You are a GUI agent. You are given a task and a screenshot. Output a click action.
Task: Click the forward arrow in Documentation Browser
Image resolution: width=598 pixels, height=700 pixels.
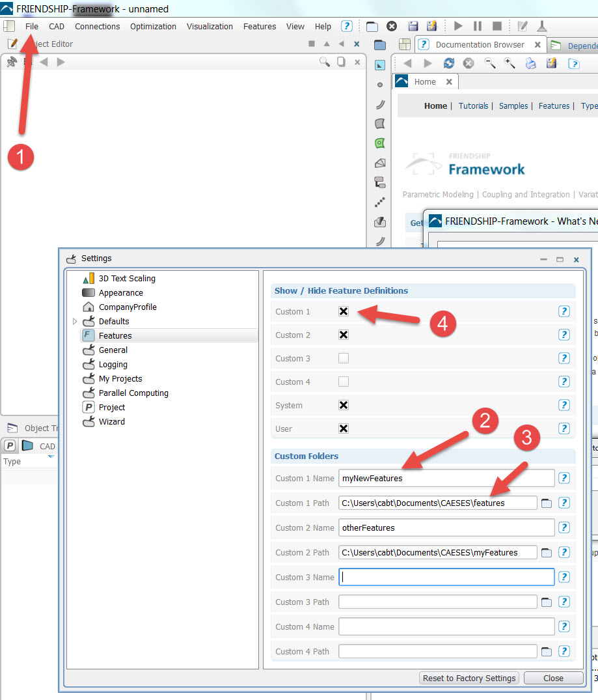click(x=428, y=63)
